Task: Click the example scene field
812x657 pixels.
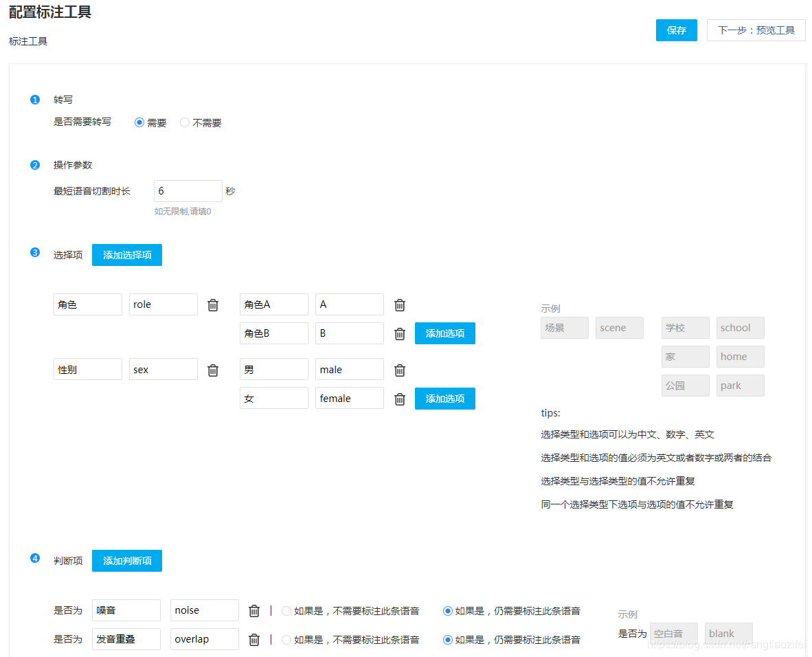Action: point(620,328)
